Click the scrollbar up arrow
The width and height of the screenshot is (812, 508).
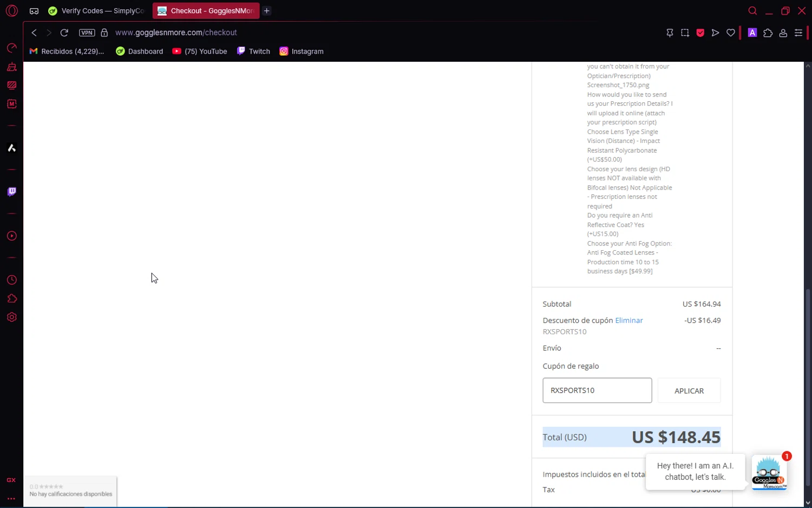808,66
